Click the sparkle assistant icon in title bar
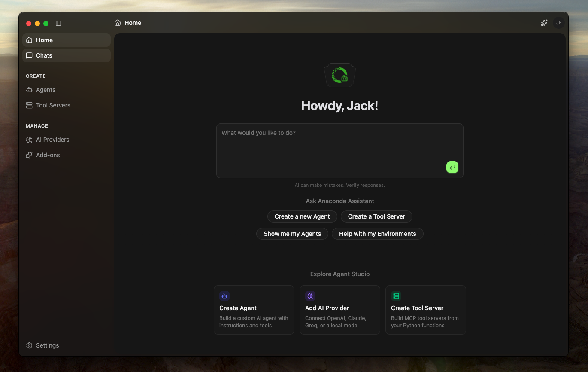588x372 pixels. click(x=544, y=23)
